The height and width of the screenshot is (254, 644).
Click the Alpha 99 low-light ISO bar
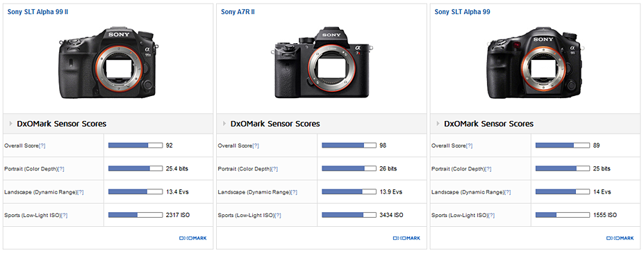[562, 215]
